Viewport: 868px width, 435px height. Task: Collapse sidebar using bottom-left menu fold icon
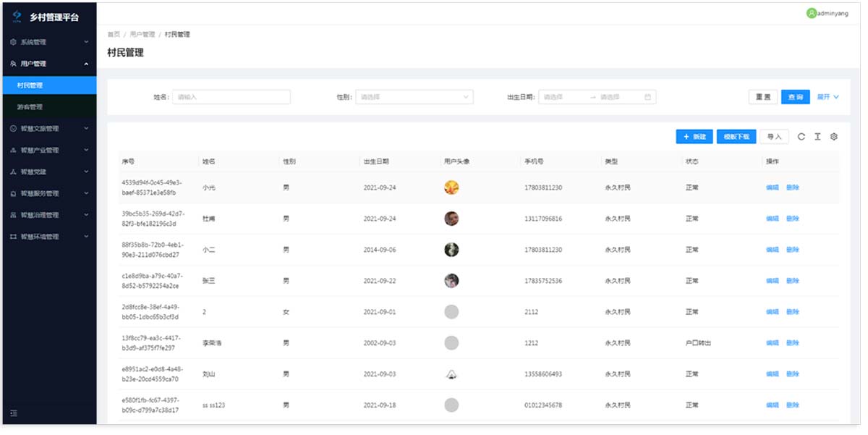tap(14, 413)
